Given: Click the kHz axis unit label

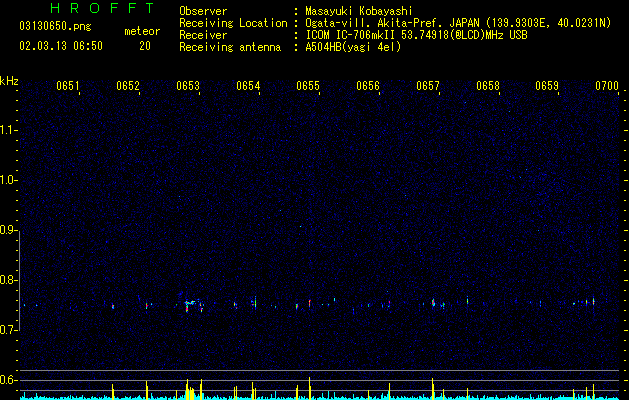Looking at the screenshot, I should point(9,81).
